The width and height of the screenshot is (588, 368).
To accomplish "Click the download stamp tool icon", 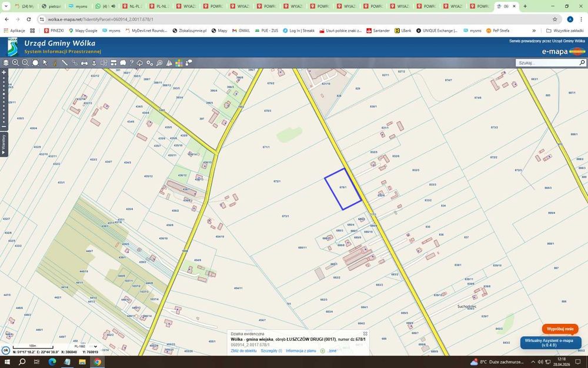I will click(x=94, y=63).
